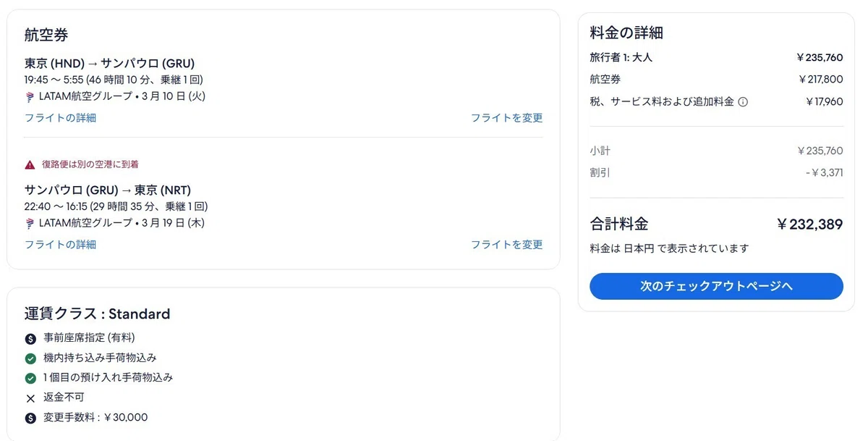This screenshot has height=441, width=868.
Task: Click the 運賃クラス : Standard heading
Action: (x=98, y=314)
